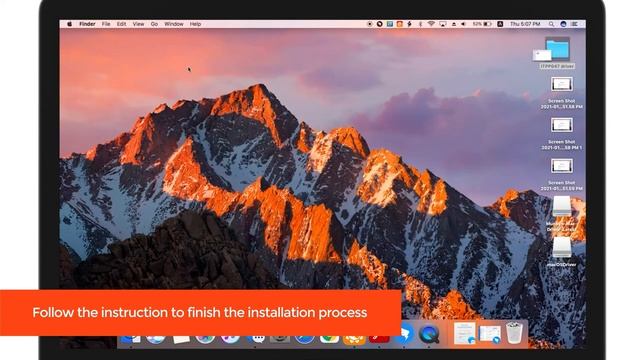Open the View menu
Screen dimensions: 640x360
tap(138, 24)
